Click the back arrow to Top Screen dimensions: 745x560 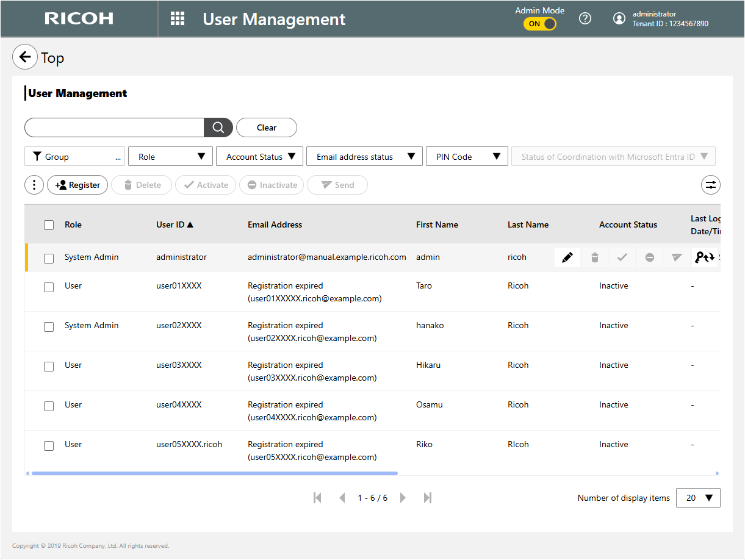click(x=25, y=57)
